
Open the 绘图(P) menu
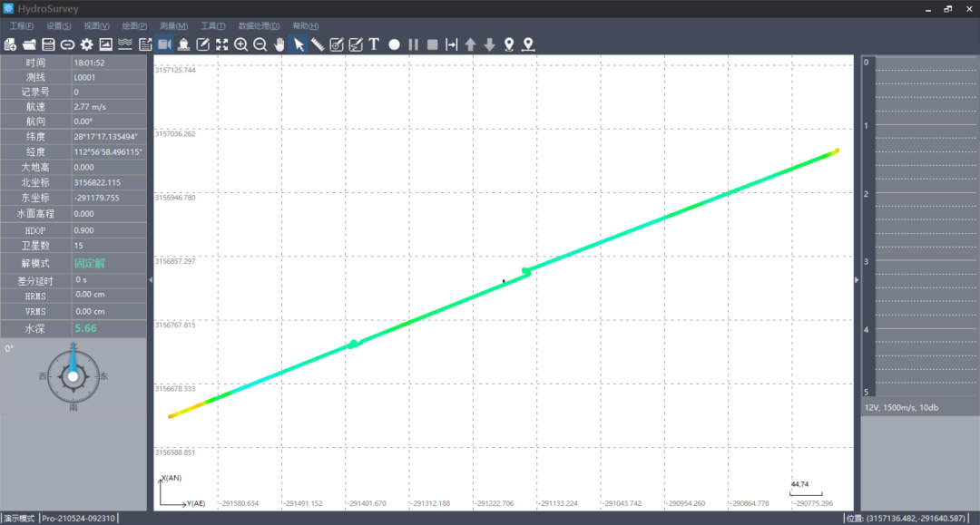click(134, 25)
